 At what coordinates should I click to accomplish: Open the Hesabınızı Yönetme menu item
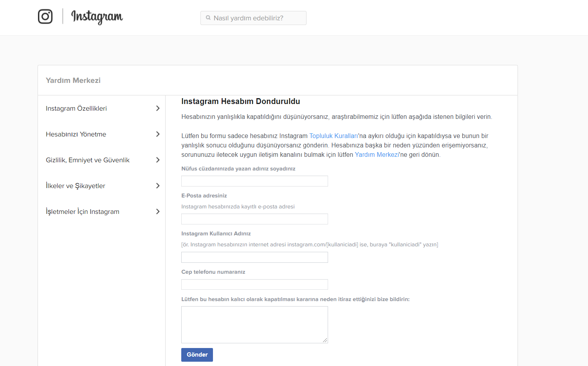pyautogui.click(x=76, y=134)
